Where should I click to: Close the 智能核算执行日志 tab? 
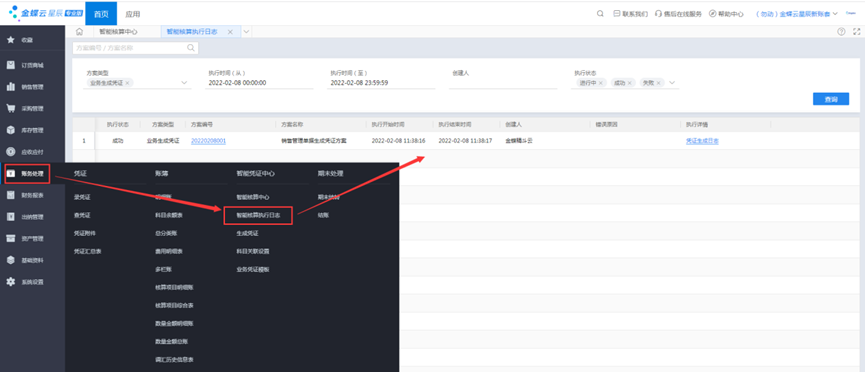tap(230, 32)
